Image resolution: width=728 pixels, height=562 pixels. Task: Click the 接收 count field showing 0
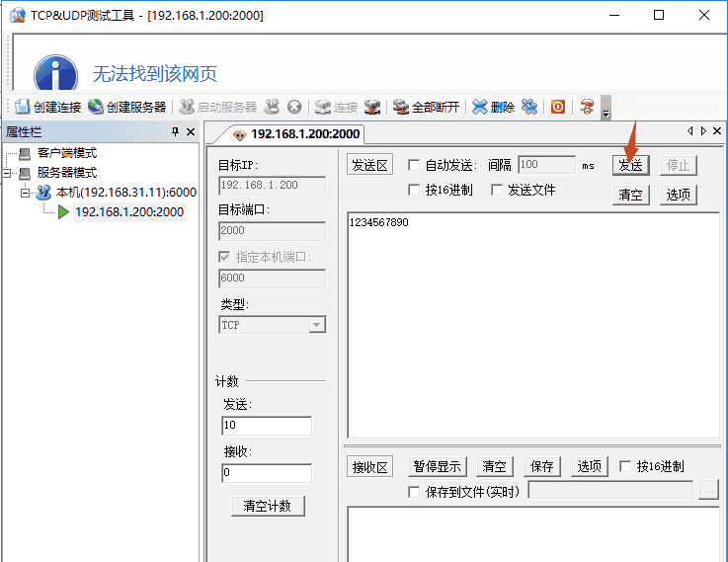267,473
